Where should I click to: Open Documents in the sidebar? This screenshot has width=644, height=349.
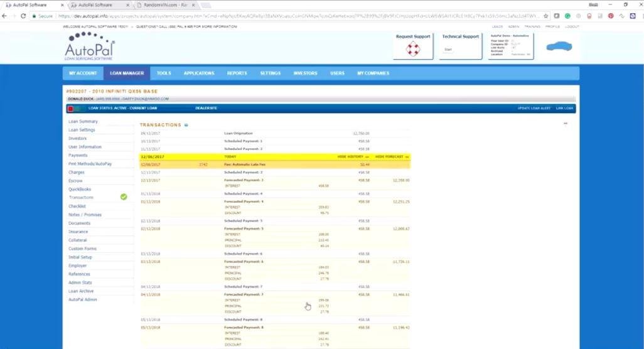click(x=79, y=223)
